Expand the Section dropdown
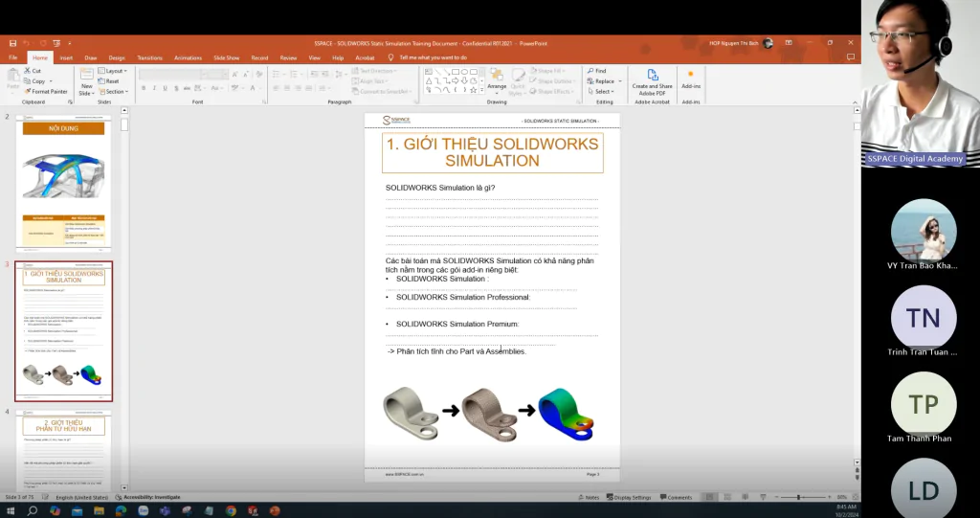The width and height of the screenshot is (980, 518). pos(113,91)
